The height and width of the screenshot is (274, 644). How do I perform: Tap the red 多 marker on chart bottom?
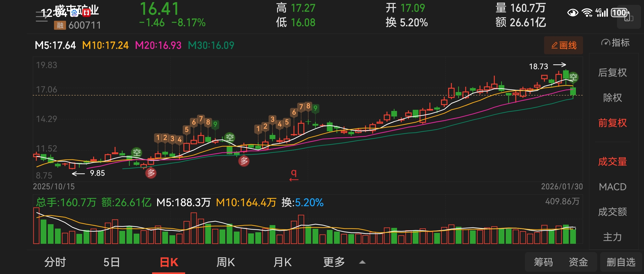(x=151, y=173)
